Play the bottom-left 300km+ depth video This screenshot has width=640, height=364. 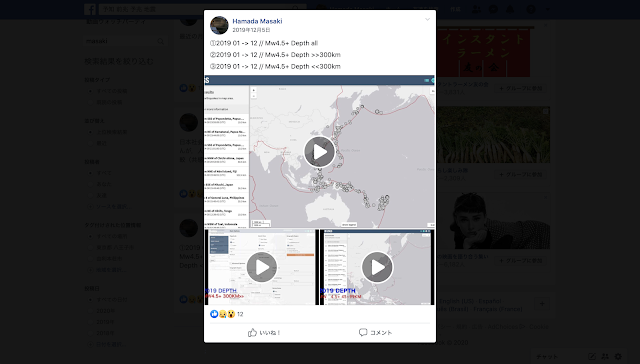click(262, 267)
